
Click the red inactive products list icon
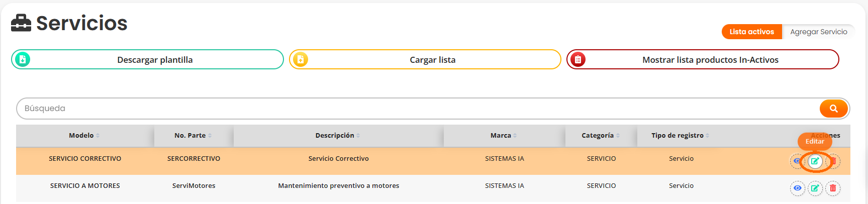click(578, 59)
